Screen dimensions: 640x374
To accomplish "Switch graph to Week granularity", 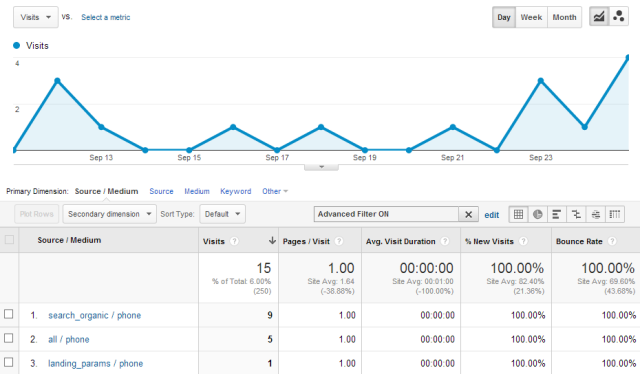I will (531, 17).
